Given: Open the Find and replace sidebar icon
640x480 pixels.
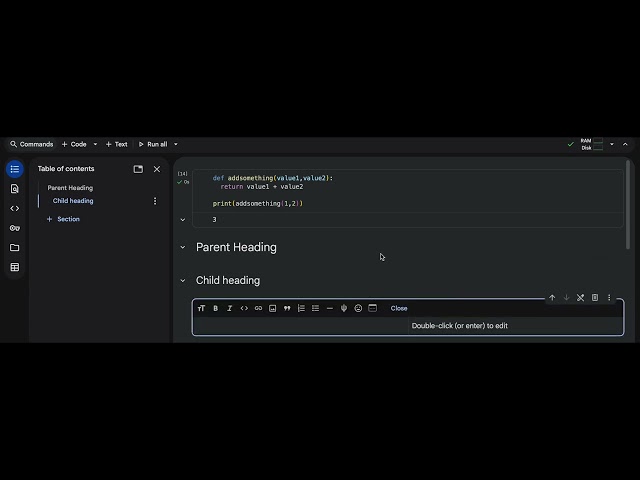Looking at the screenshot, I should coord(15,189).
